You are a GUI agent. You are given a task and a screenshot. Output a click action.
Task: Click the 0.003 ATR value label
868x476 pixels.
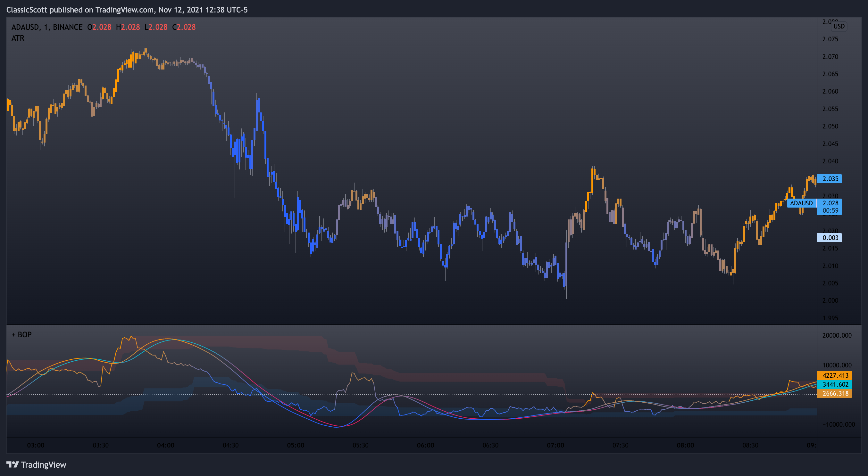point(829,238)
